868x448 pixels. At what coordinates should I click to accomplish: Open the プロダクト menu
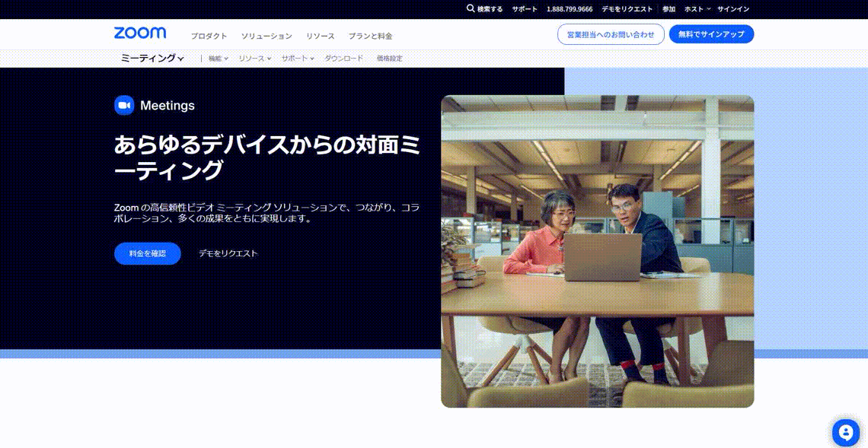(209, 36)
